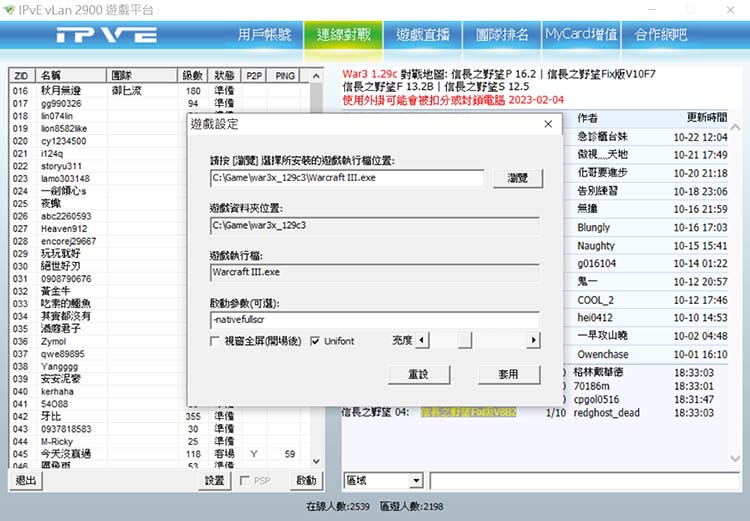Select player M-Ricky in the list
This screenshot has height=521, width=750.
coord(57,441)
